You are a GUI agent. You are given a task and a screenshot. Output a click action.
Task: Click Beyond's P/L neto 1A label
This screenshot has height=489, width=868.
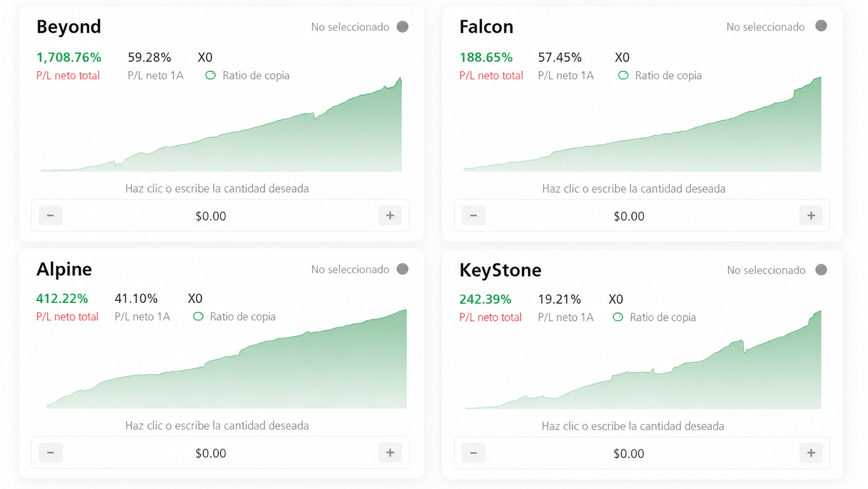[x=156, y=75]
